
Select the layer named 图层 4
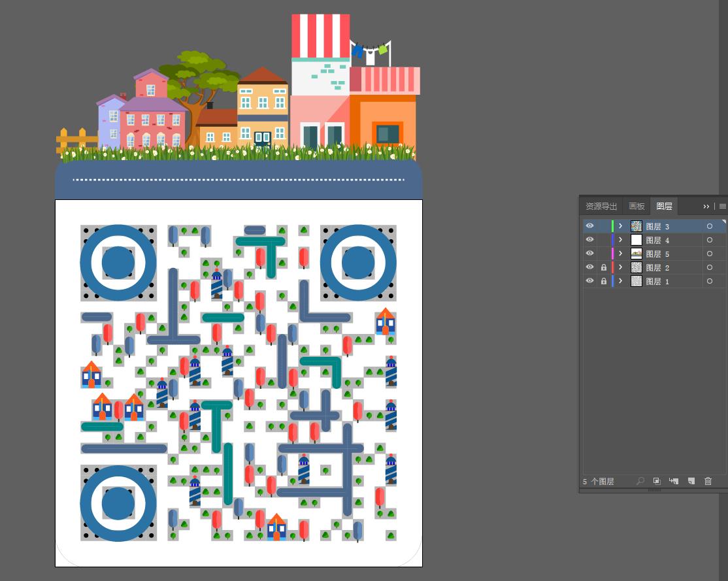pyautogui.click(x=657, y=240)
